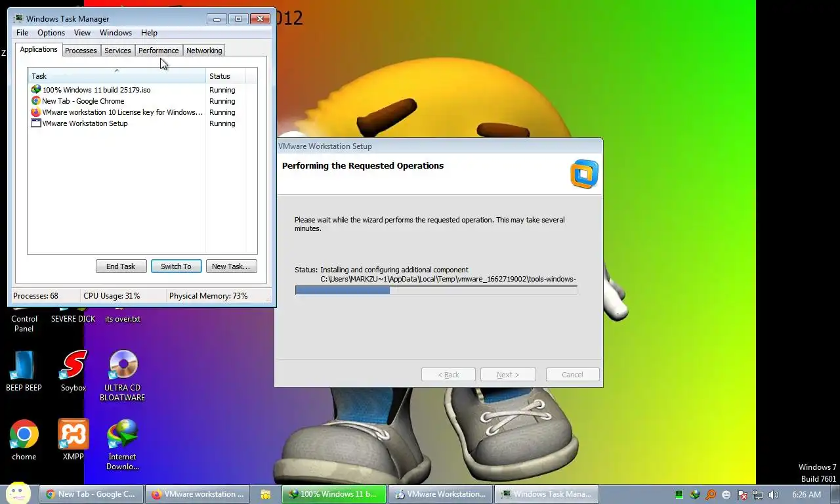Screen dimensions: 840x504
Task: Select the SEVERE DICK desktop item
Action: point(73,319)
